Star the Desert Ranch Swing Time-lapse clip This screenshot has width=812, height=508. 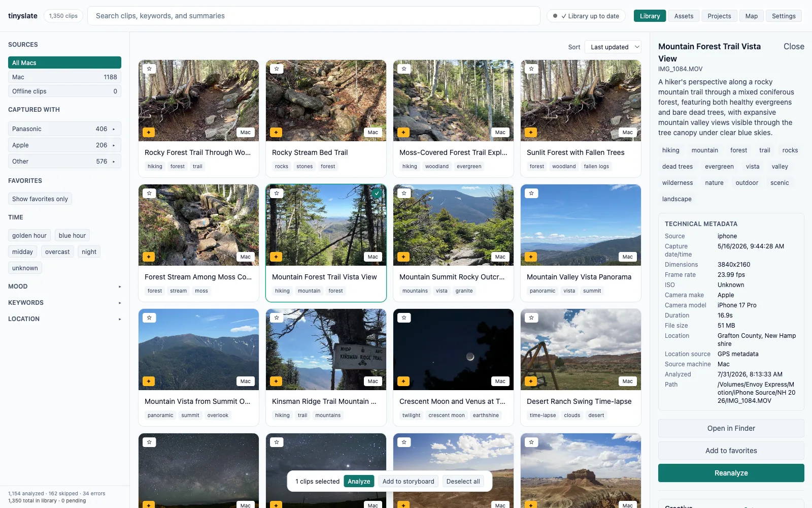[531, 317]
